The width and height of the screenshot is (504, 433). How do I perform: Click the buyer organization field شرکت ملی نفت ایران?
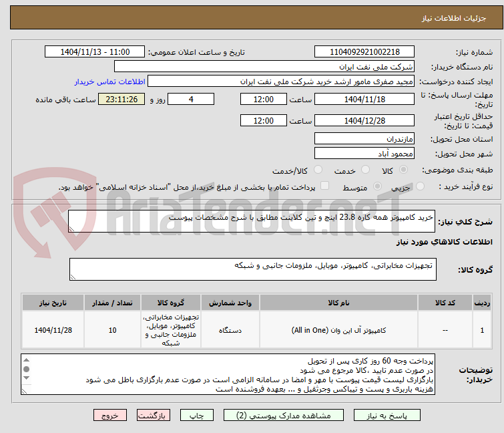click(x=264, y=67)
